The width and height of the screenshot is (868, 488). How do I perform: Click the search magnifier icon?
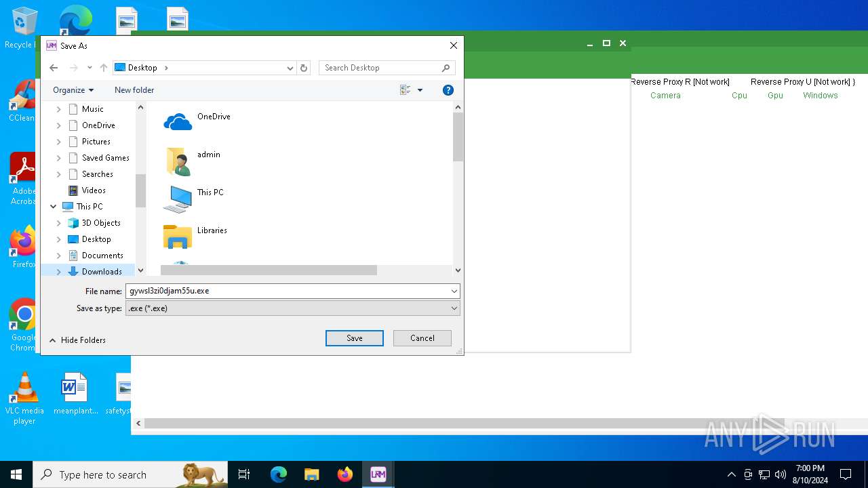(446, 68)
